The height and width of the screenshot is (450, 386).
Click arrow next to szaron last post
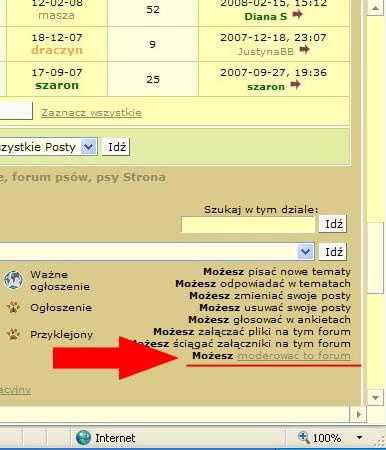tap(295, 85)
